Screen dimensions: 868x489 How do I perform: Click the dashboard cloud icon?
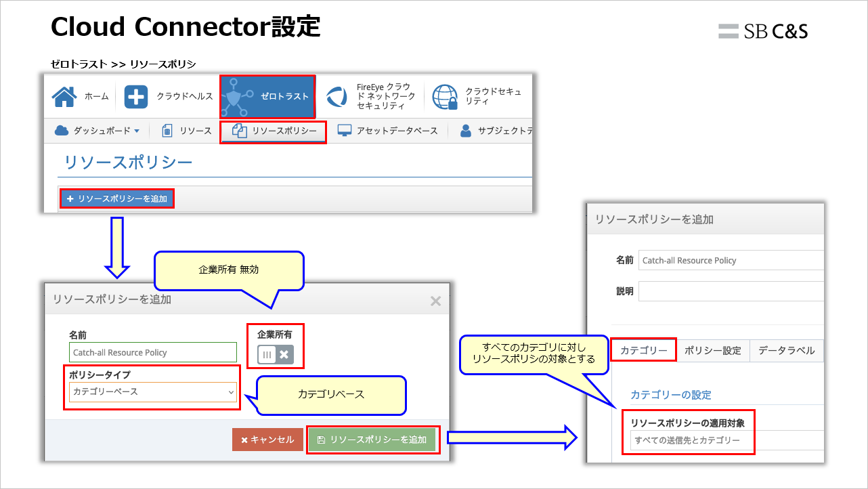62,130
